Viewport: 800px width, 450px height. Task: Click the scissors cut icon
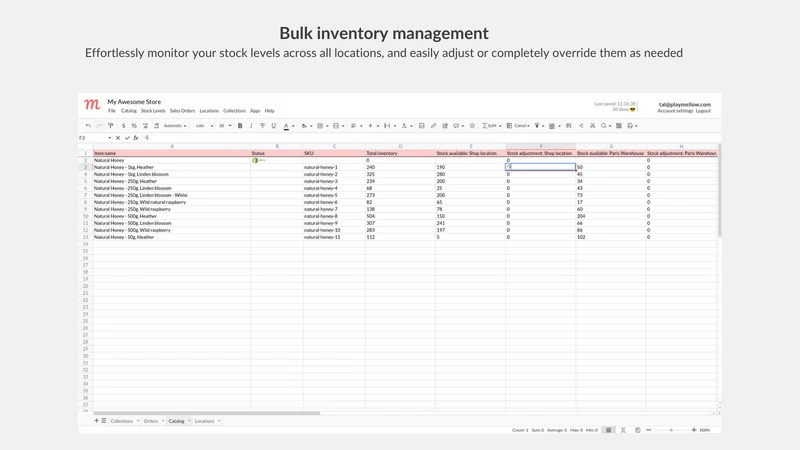[x=592, y=126]
